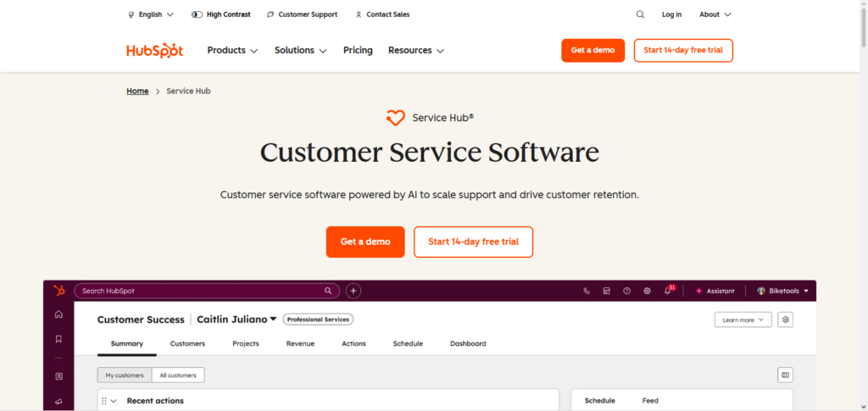Open the Pricing menu item
This screenshot has height=411, width=868.
[358, 50]
